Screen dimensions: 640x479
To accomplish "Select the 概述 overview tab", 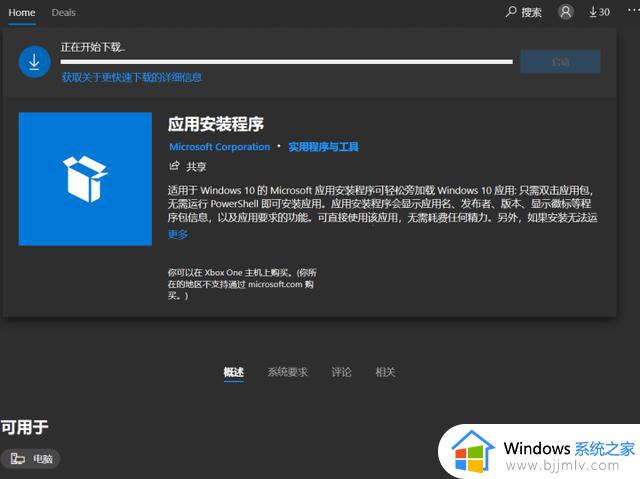I will (x=234, y=372).
